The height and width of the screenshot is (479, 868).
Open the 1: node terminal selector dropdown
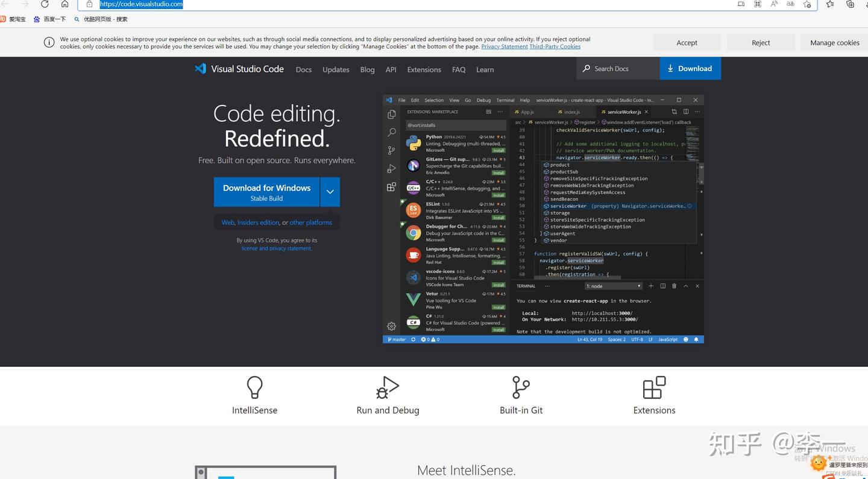point(612,286)
